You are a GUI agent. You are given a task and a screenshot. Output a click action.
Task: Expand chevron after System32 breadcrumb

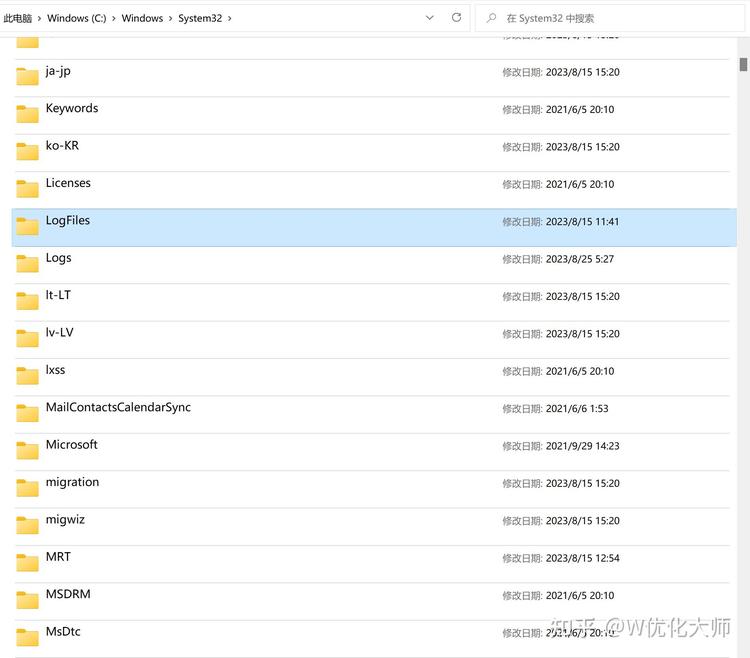(x=230, y=19)
